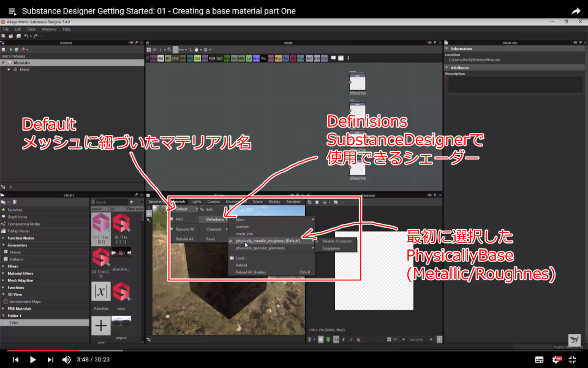Expand the Metal graph tree item

pyautogui.click(x=9, y=69)
